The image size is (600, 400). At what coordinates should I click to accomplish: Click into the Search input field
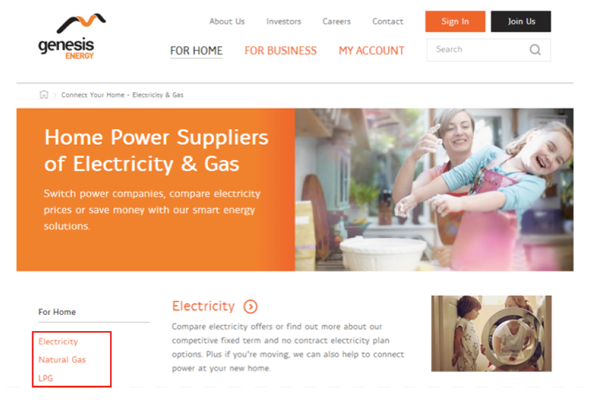(x=488, y=50)
